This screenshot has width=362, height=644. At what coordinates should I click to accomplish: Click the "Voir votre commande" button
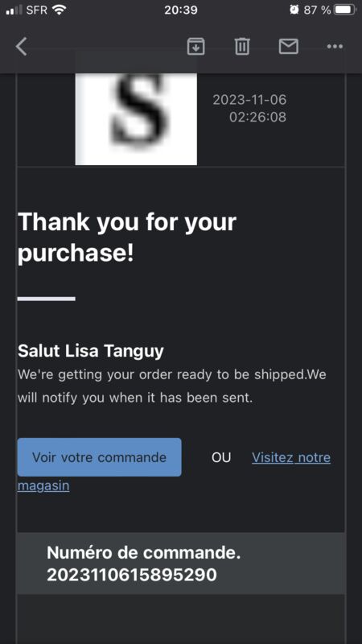(x=99, y=457)
